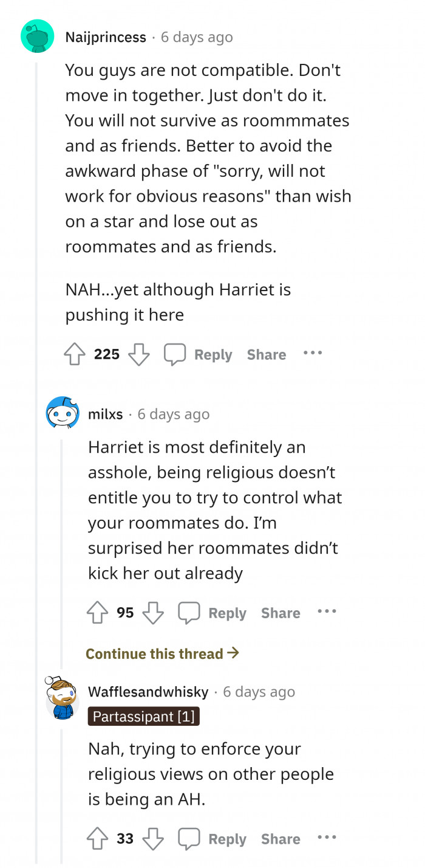Click milxs's snoo avatar

coord(63,413)
